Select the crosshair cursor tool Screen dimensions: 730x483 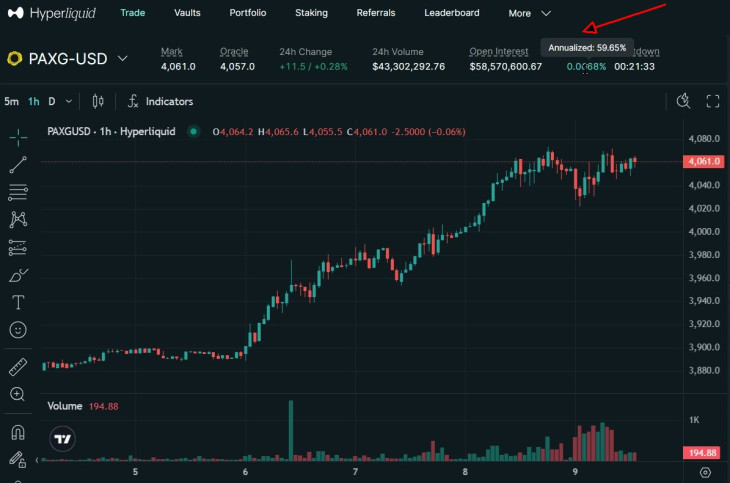tap(17, 137)
